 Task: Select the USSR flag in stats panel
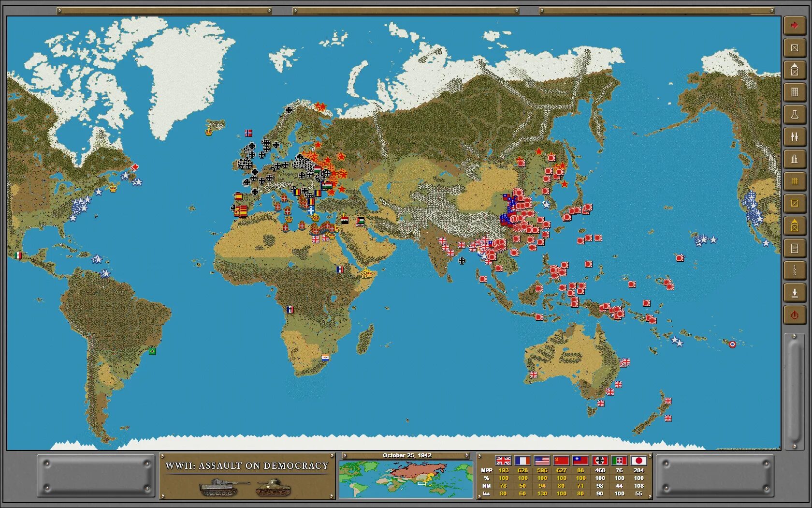pos(561,461)
